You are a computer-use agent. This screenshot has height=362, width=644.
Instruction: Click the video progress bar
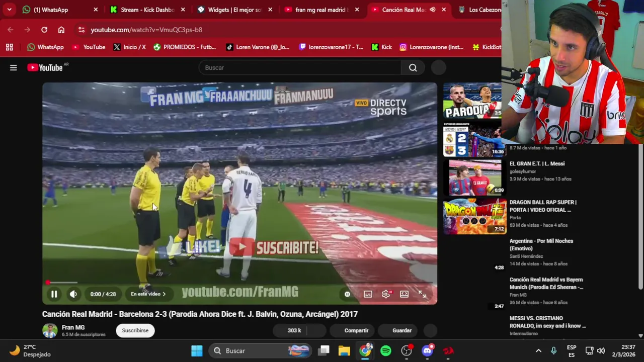coord(239,283)
